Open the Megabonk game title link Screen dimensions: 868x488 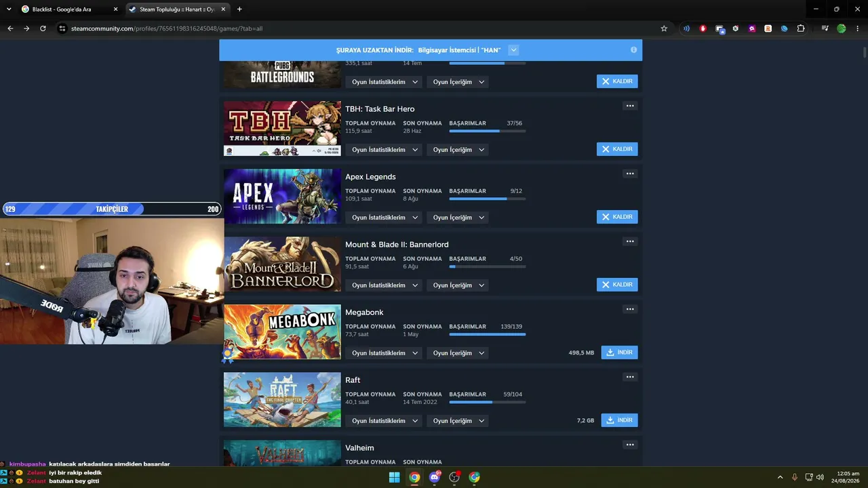click(x=364, y=312)
